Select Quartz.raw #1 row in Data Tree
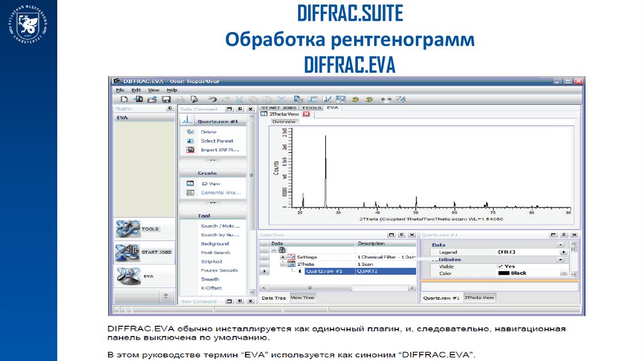The image size is (644, 361). coord(360,271)
